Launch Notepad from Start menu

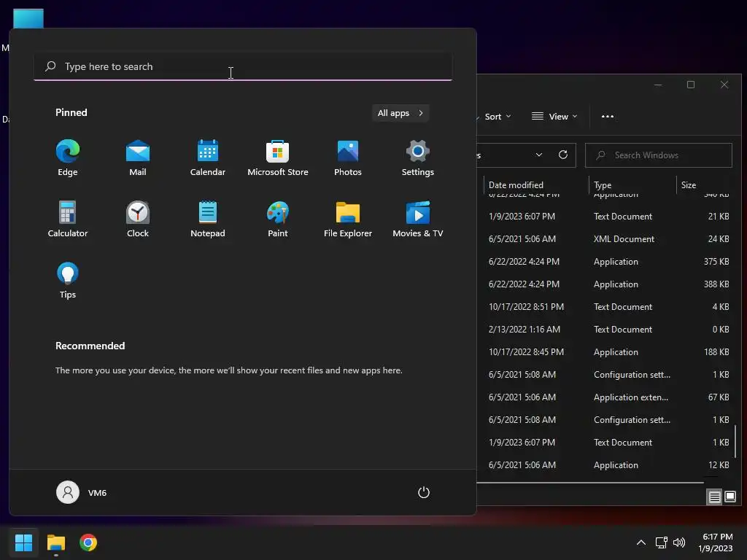[x=208, y=219]
